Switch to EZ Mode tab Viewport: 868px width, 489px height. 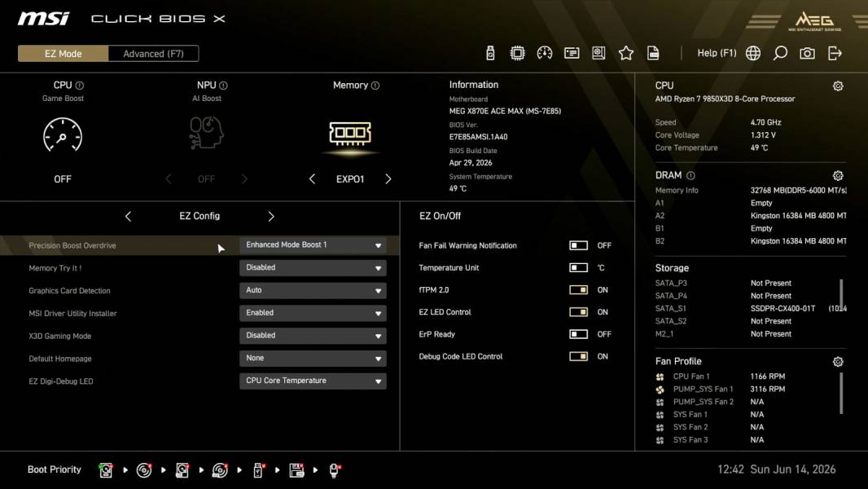64,54
